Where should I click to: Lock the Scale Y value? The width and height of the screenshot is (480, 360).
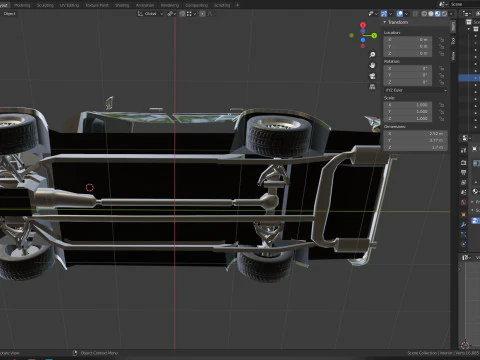(x=442, y=112)
